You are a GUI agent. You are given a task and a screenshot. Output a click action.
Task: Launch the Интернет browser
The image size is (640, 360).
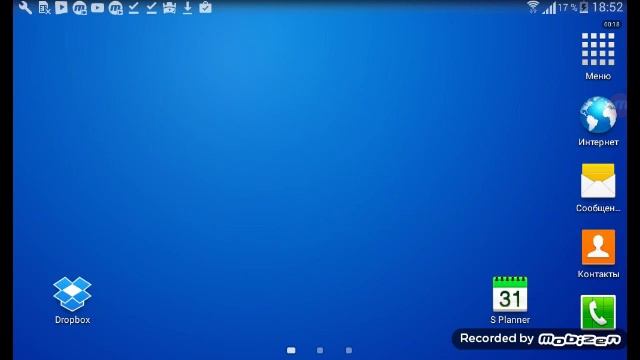point(598,115)
